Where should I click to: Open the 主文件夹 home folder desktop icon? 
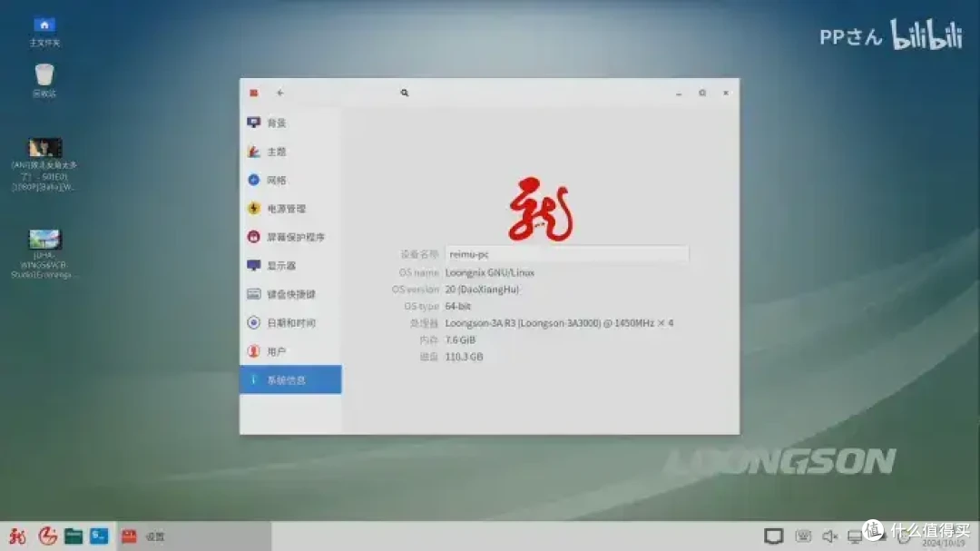tap(44, 33)
